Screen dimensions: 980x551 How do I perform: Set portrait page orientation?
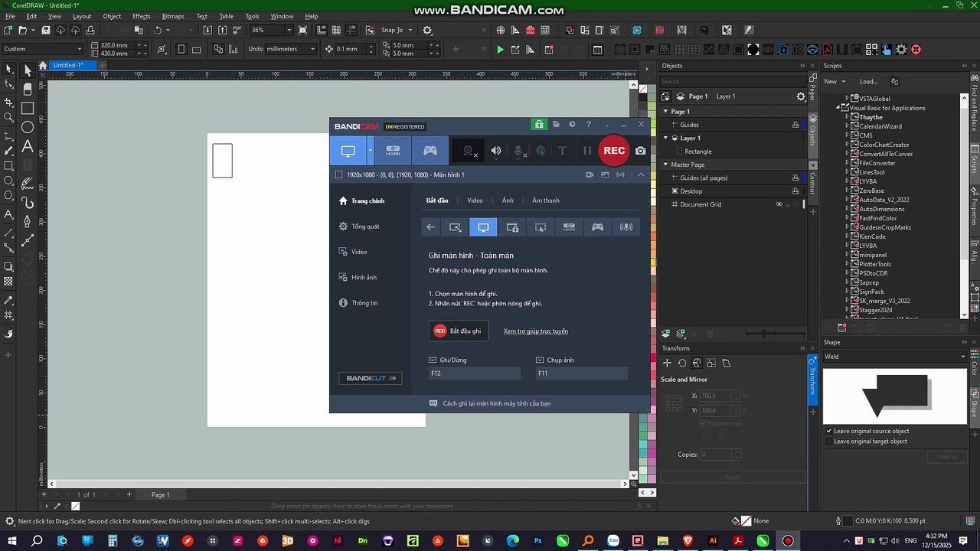181,49
